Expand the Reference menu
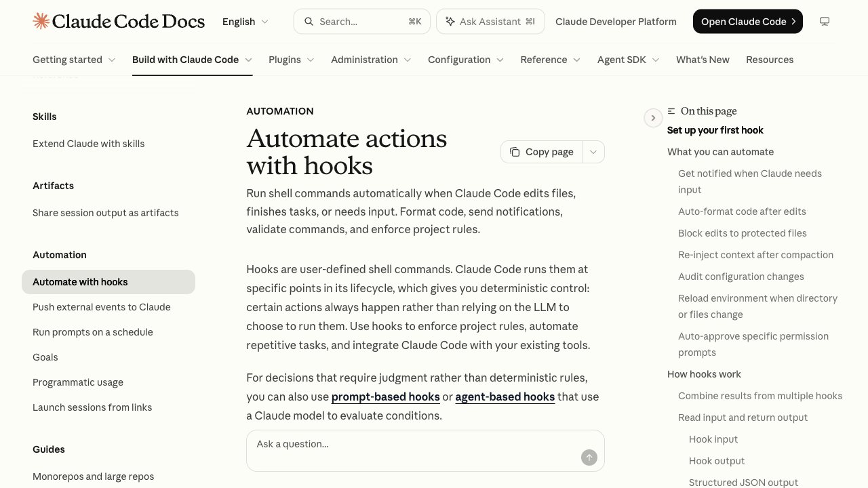 pyautogui.click(x=551, y=60)
